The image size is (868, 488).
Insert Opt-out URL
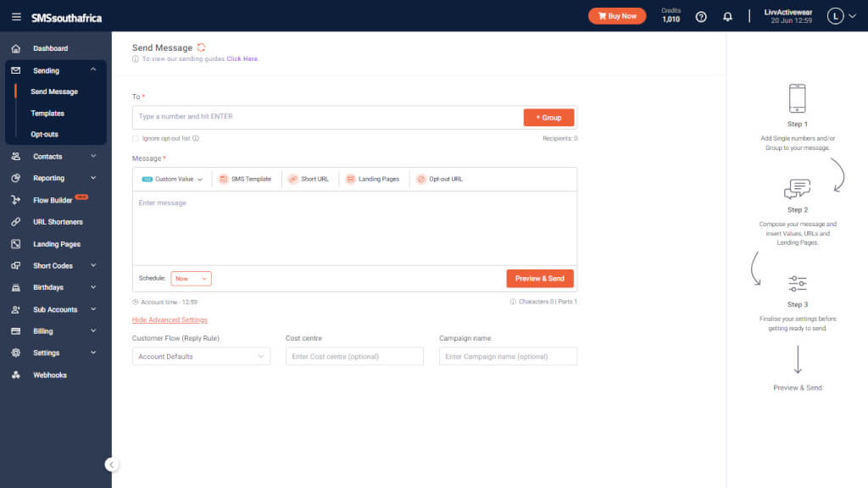tap(440, 180)
